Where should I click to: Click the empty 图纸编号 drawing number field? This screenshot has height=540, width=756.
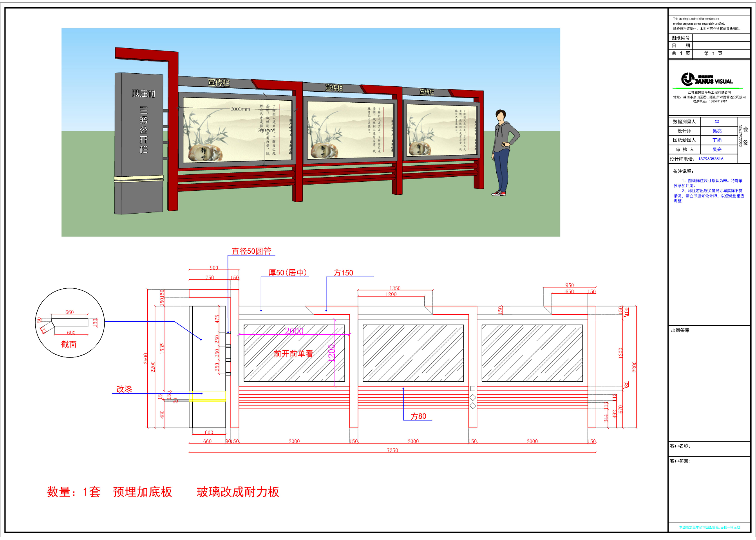(x=721, y=38)
